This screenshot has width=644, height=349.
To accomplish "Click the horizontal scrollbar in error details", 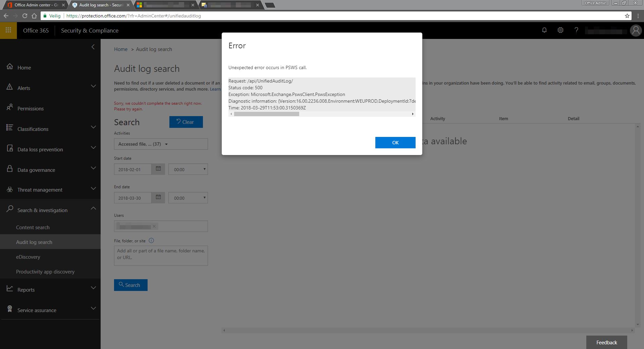I will point(267,114).
